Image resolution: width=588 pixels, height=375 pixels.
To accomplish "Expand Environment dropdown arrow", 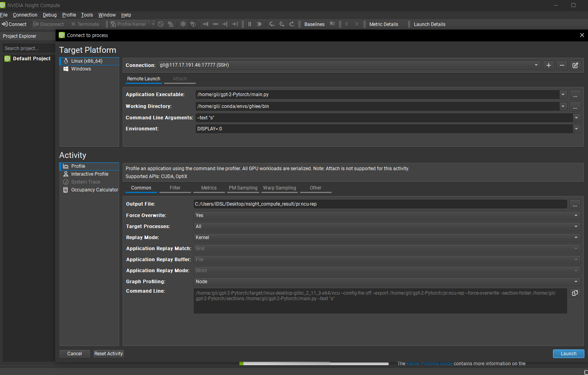I will (x=577, y=129).
